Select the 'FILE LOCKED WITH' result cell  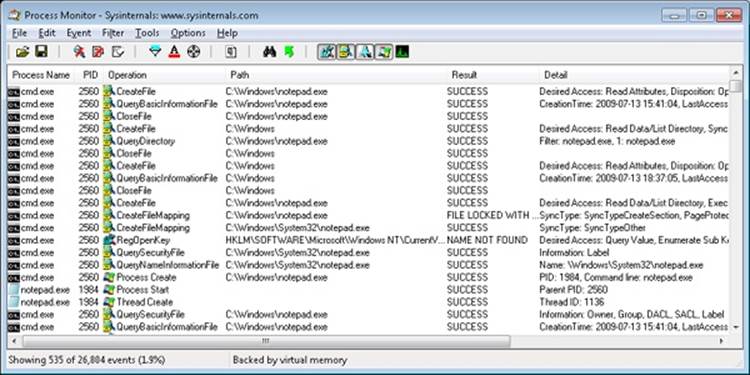tap(493, 215)
